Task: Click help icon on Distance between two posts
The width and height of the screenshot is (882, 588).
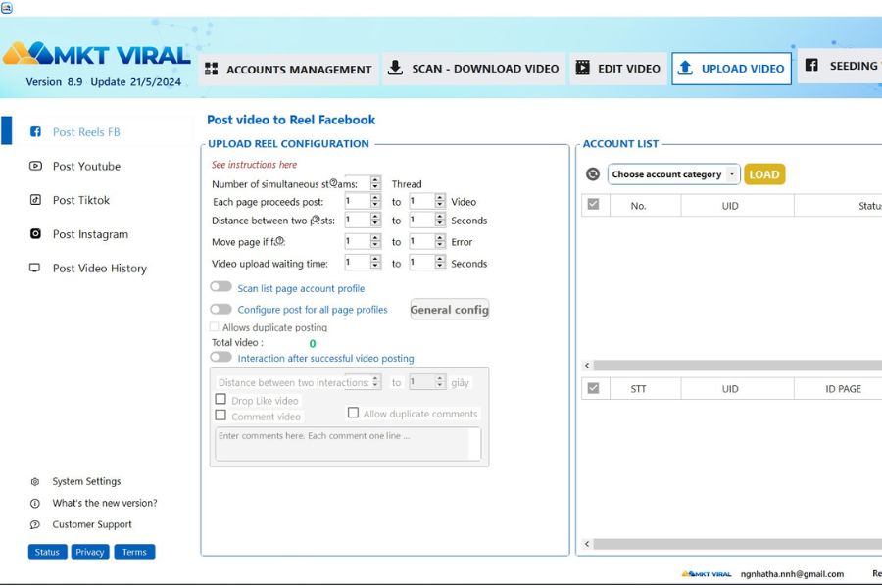Action: click(x=316, y=220)
